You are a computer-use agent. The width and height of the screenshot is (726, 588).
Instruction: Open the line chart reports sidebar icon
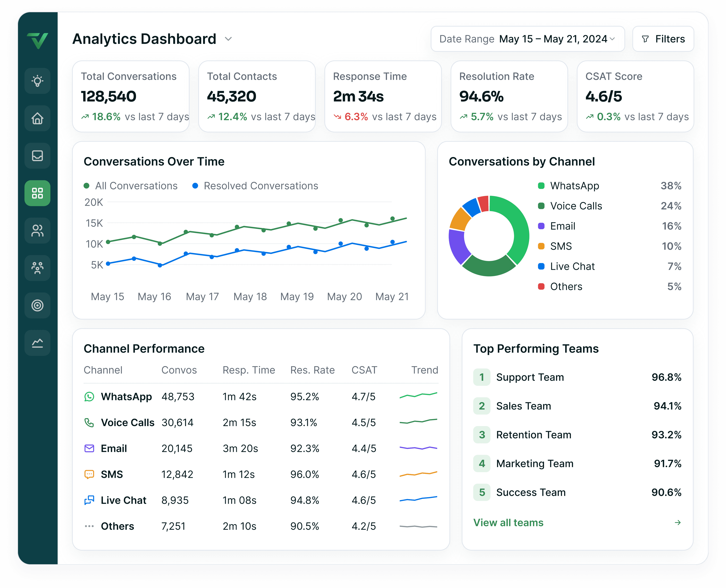click(37, 343)
